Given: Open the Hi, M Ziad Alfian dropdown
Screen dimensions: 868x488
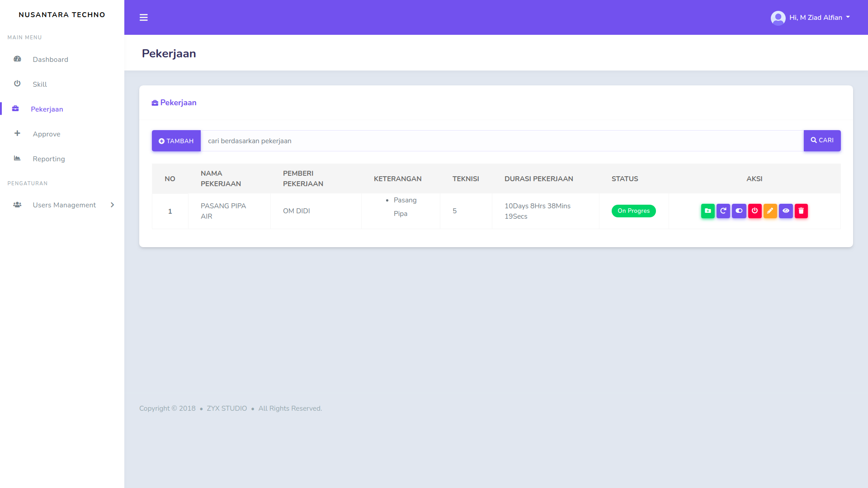Looking at the screenshot, I should (x=810, y=18).
